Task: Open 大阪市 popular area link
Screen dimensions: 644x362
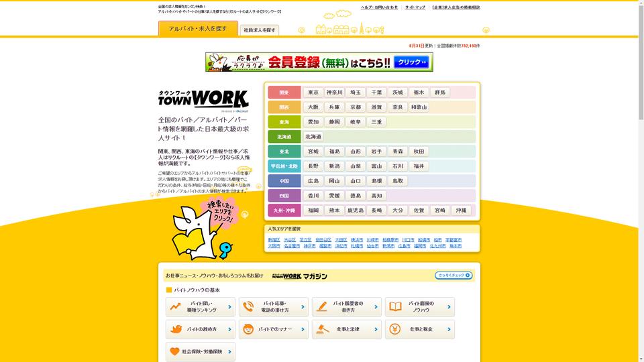Action: click(x=274, y=246)
